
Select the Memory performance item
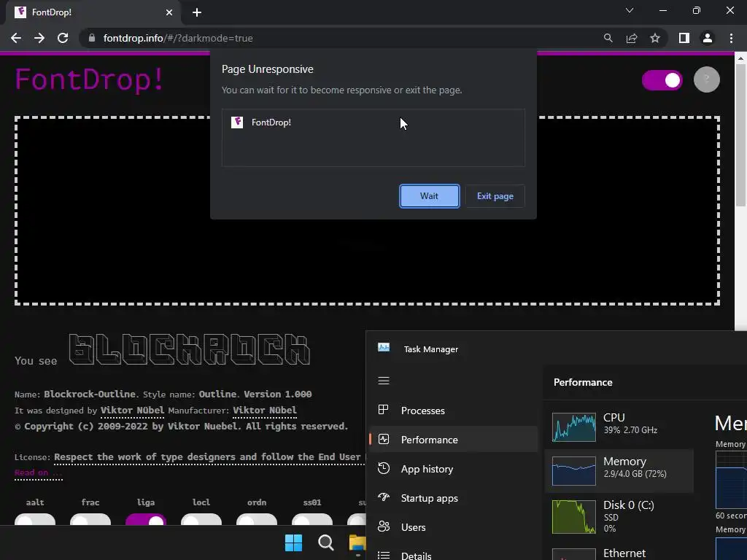coord(619,471)
